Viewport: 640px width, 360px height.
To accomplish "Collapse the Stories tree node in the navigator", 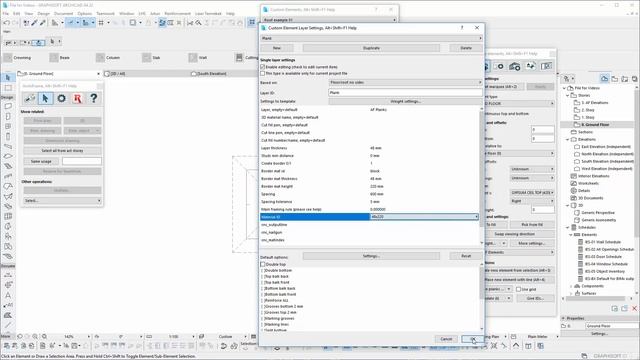I will coord(568,95).
